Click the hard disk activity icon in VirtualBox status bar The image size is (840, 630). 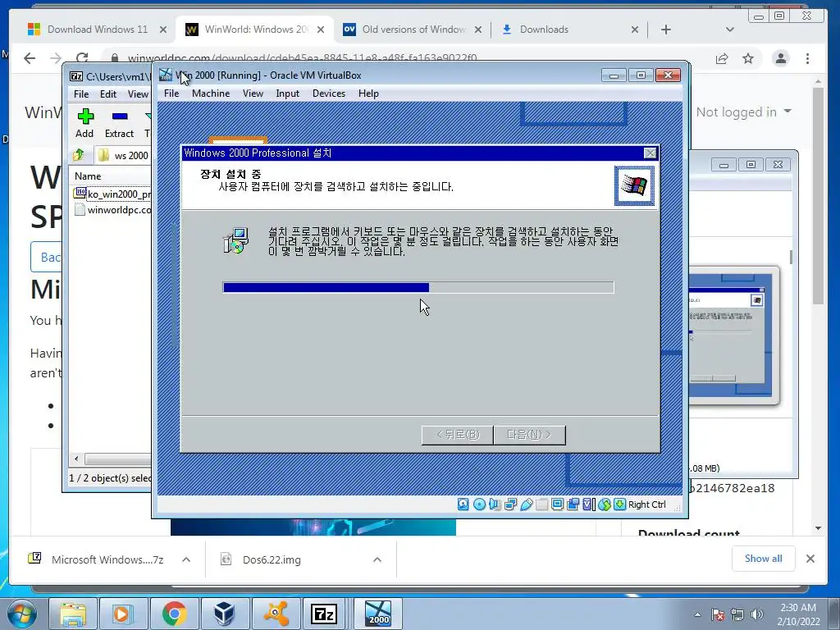click(x=463, y=504)
